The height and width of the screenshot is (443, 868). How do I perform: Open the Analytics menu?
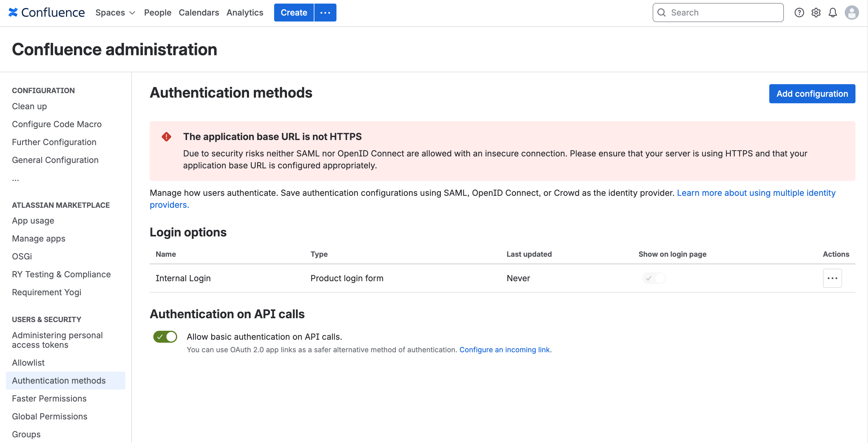click(x=245, y=13)
